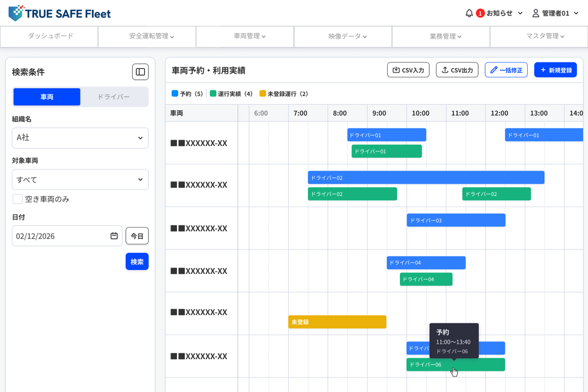Screen dimensions: 588x392
Task: Open the 安全運転管理 menu
Action: point(152,36)
